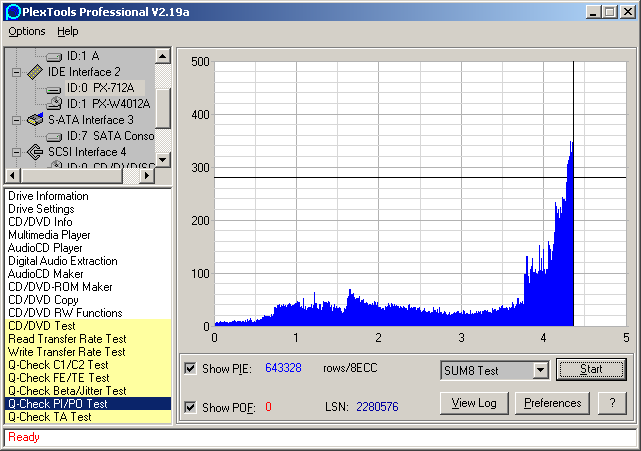Image resolution: width=641 pixels, height=451 pixels.
Task: Click the Ready status bar text
Action: click(24, 437)
